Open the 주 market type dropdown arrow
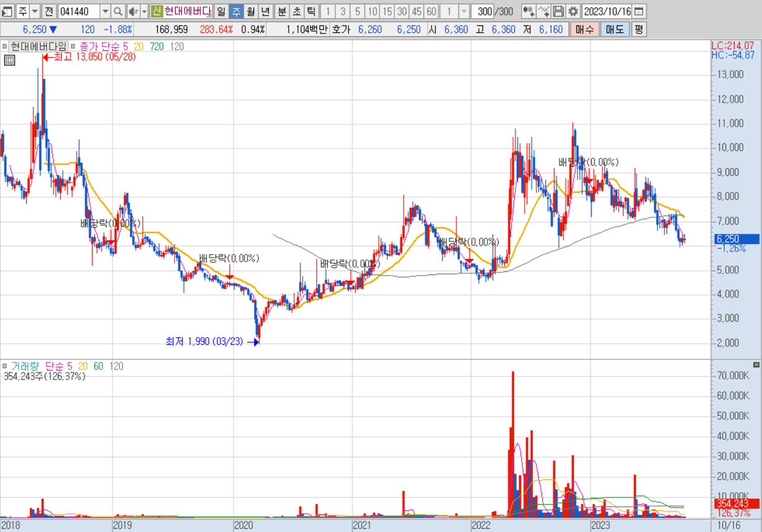The height and width of the screenshot is (532, 762). [34, 11]
